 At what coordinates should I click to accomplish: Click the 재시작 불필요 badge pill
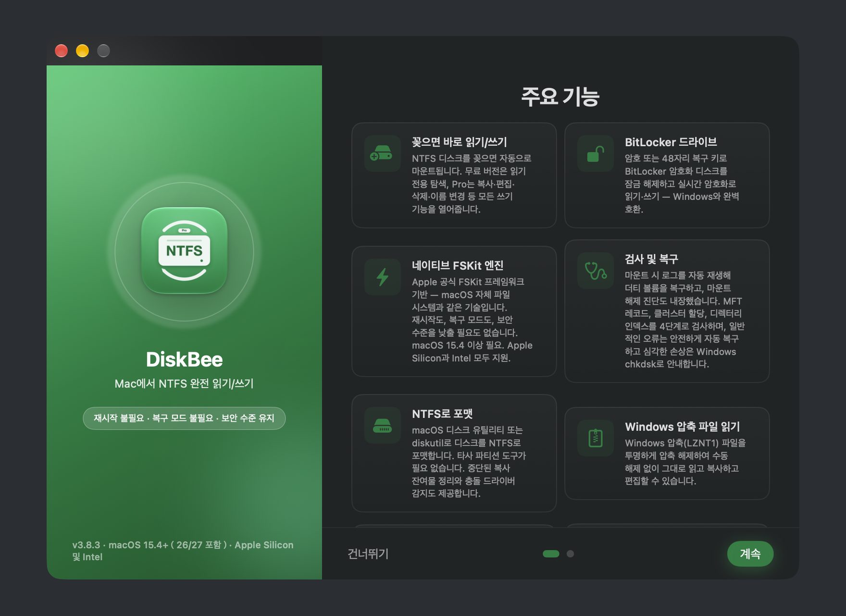point(184,418)
